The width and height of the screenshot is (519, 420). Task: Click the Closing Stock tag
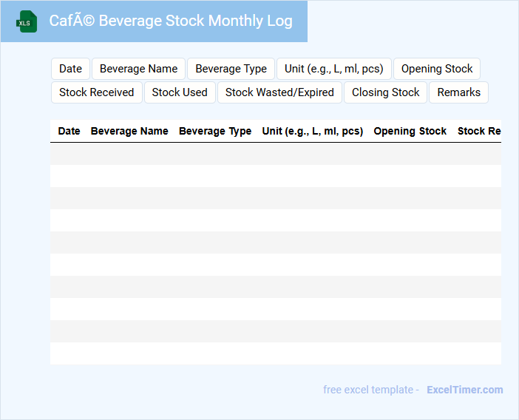pos(385,92)
